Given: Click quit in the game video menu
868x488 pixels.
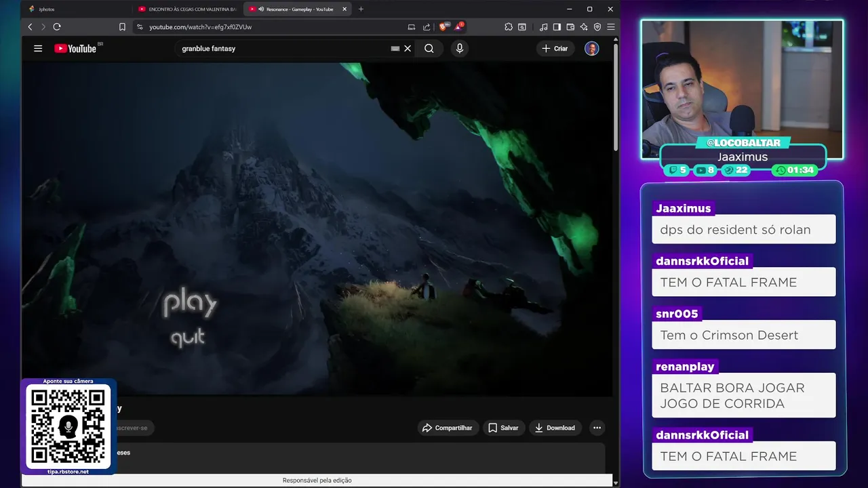Looking at the screenshot, I should [188, 338].
